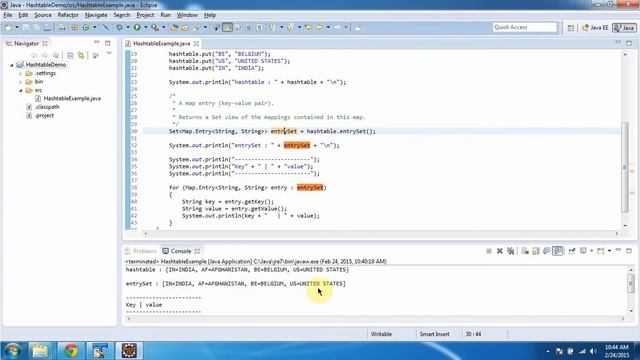
Task: Open the Project menu
Action: (x=145, y=15)
